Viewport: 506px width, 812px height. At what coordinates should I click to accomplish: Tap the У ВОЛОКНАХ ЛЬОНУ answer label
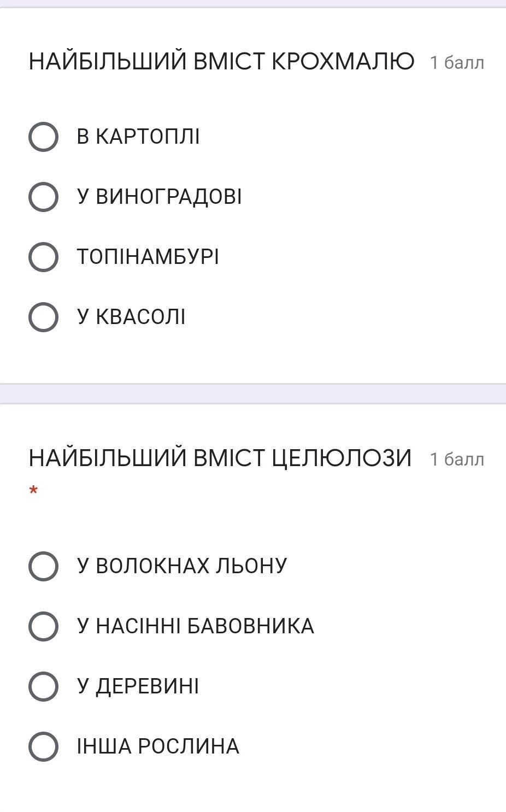[182, 566]
